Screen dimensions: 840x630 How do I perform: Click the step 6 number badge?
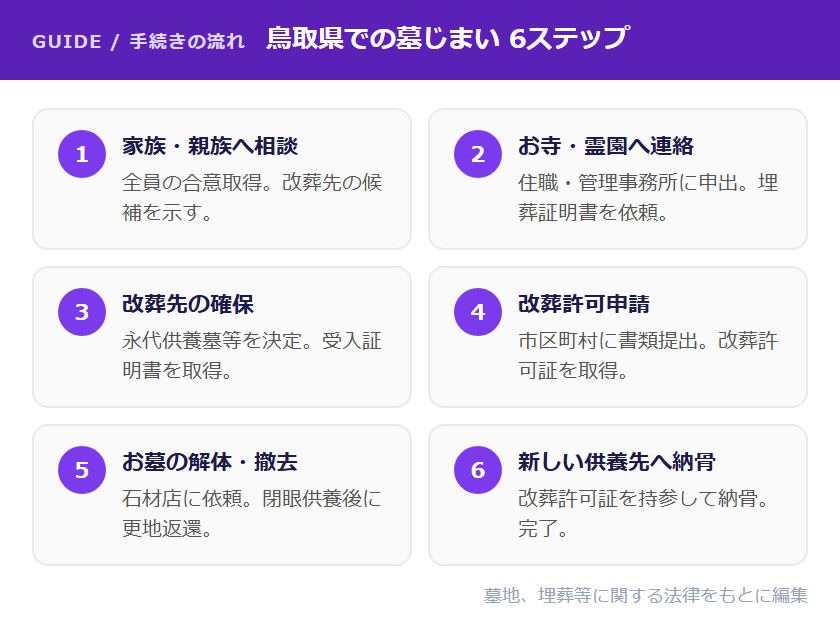(x=478, y=470)
